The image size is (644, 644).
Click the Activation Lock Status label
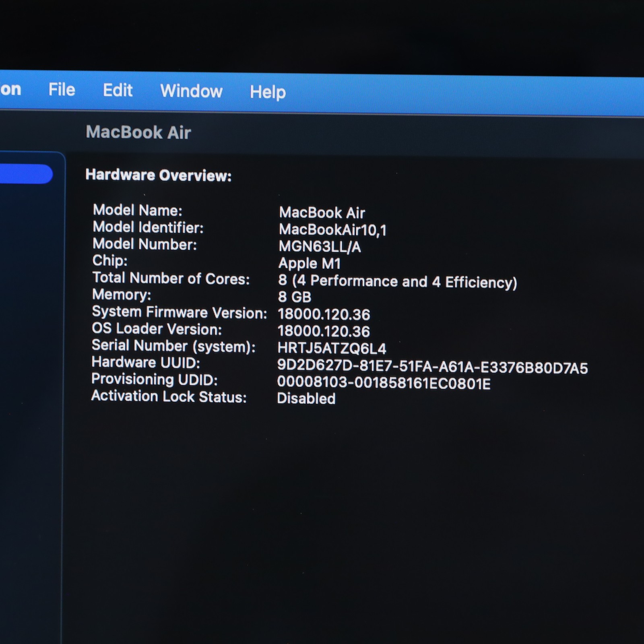click(169, 396)
